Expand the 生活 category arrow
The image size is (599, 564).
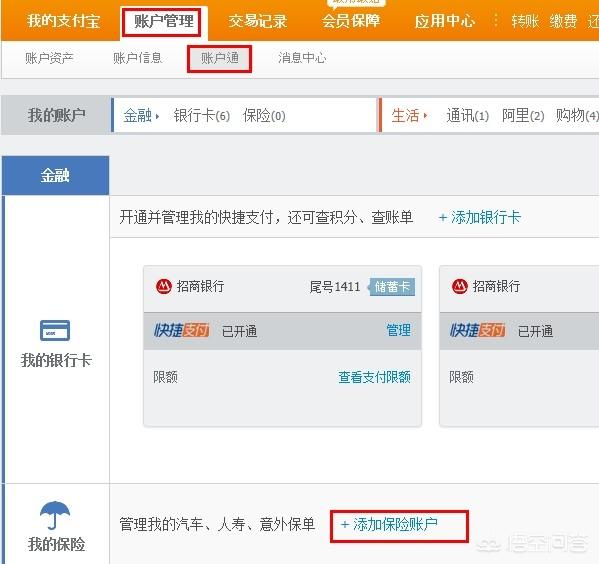pyautogui.click(x=425, y=115)
